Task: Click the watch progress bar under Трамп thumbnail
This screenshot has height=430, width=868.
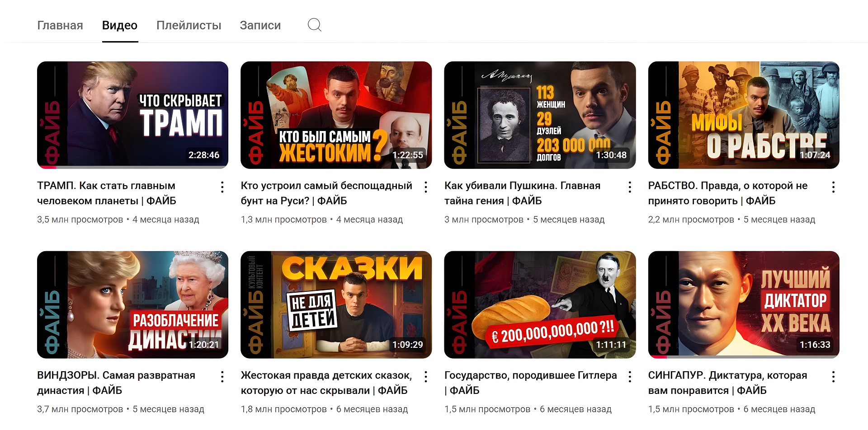Action: tap(132, 167)
